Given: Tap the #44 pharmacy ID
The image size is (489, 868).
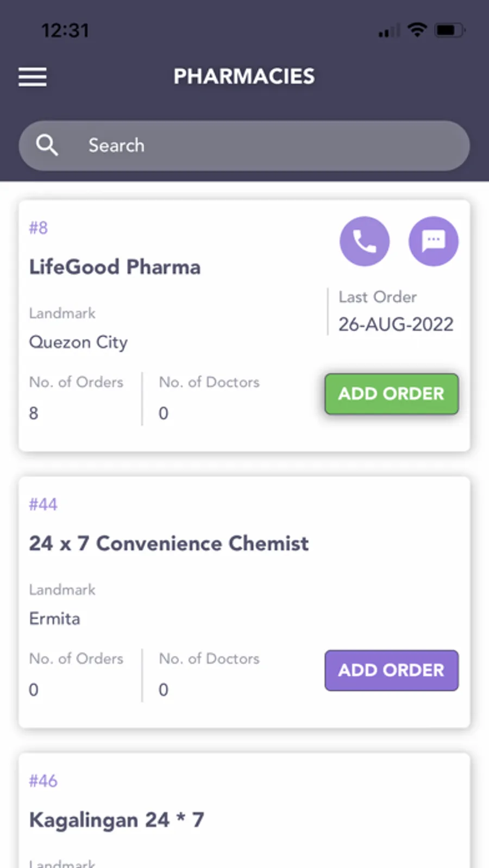Looking at the screenshot, I should 43,504.
